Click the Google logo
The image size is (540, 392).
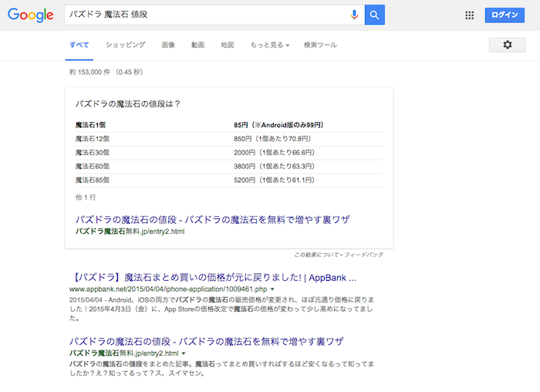tap(31, 15)
